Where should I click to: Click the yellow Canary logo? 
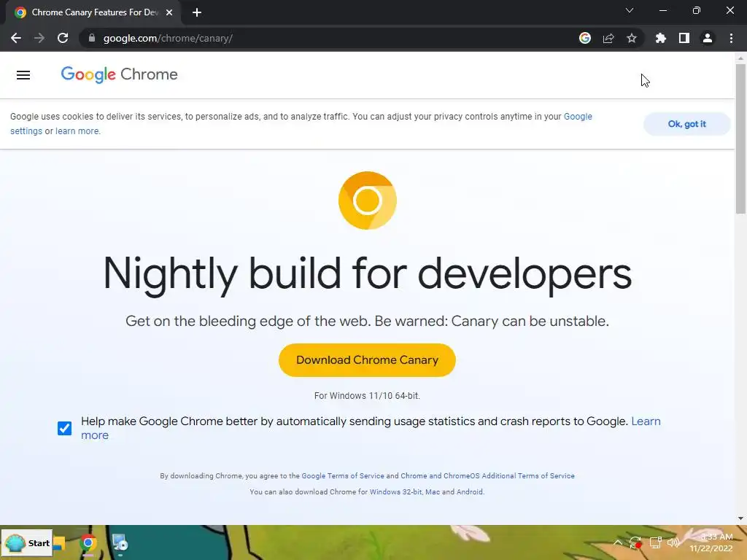coord(368,201)
